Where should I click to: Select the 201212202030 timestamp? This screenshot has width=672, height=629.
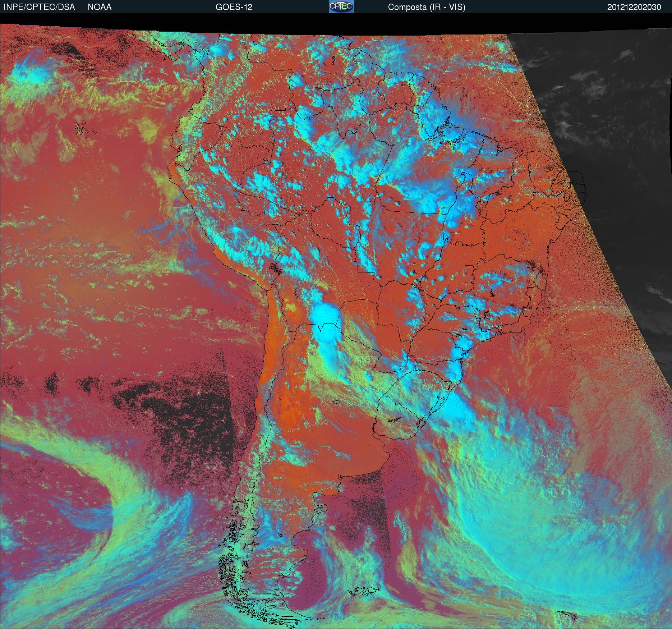pyautogui.click(x=634, y=7)
